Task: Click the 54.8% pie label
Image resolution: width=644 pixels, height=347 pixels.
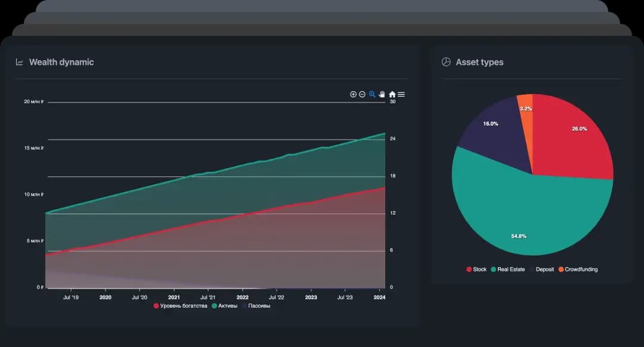Action: coord(519,236)
